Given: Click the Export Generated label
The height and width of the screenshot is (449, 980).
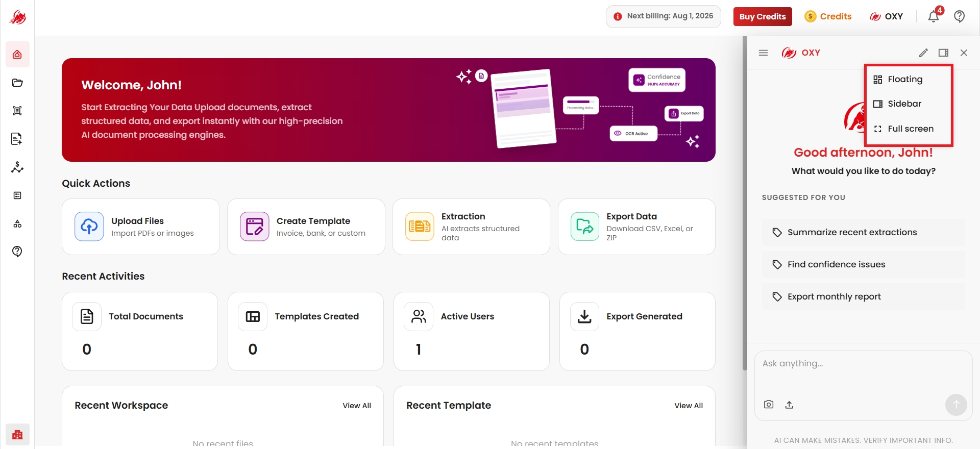Looking at the screenshot, I should [x=645, y=316].
